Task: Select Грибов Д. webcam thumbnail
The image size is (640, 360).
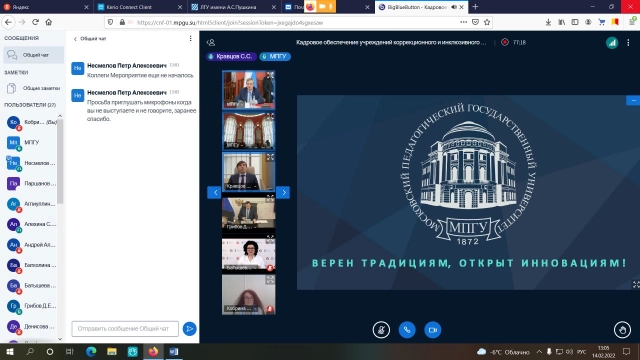Action: coord(248,212)
